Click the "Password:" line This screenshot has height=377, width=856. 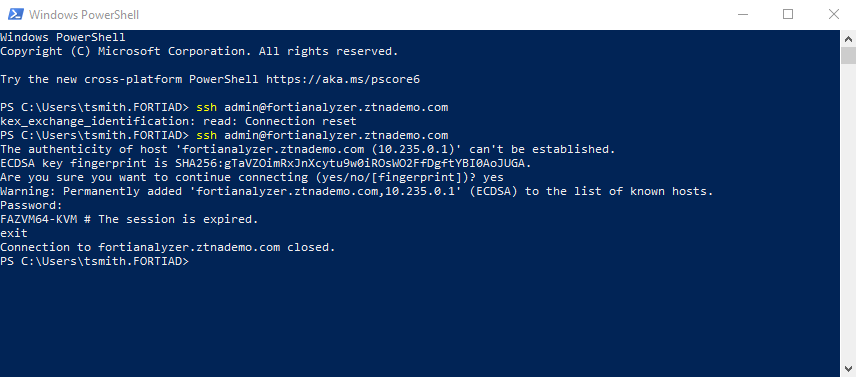(32, 205)
